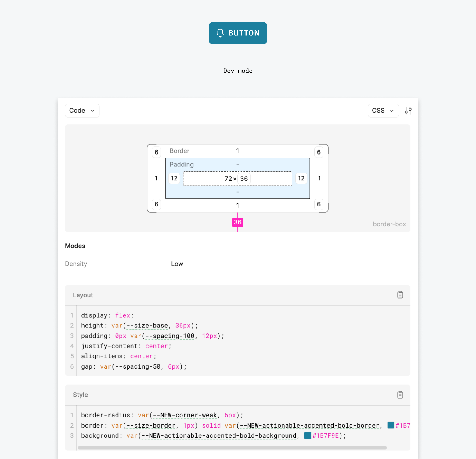476x459 pixels.
Task: Click the border-box label in the box model
Action: (389, 224)
